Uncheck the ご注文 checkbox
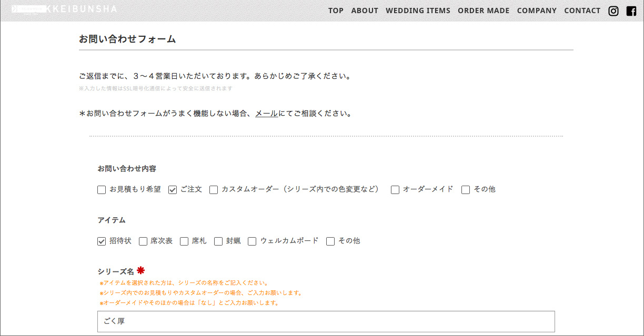The height and width of the screenshot is (336, 644). [173, 190]
